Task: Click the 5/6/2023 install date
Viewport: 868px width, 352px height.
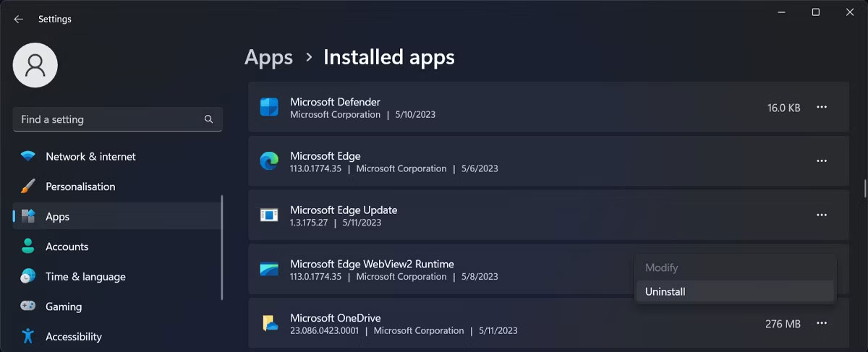Action: (x=480, y=169)
